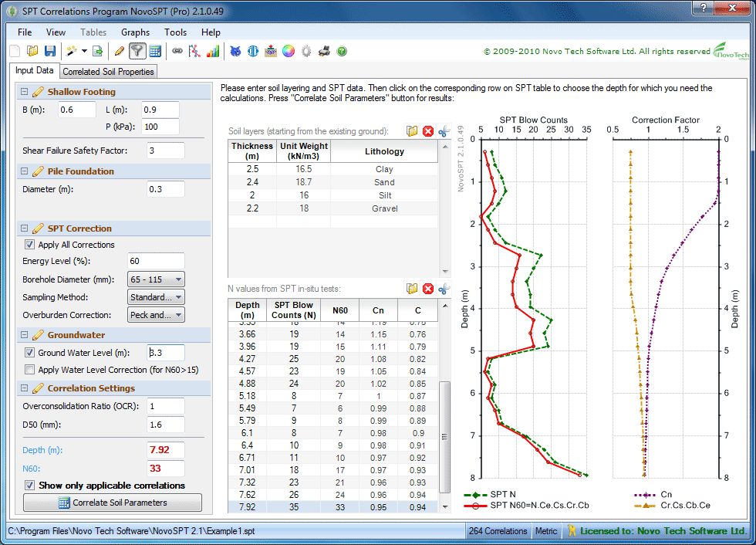Click the D50 (mm) input field
The width and height of the screenshot is (756, 545).
[x=165, y=425]
